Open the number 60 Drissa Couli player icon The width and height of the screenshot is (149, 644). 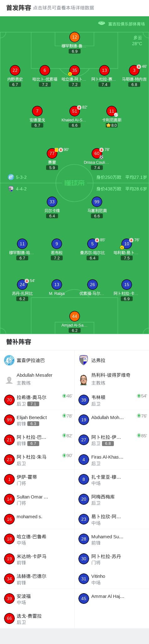tap(97, 153)
